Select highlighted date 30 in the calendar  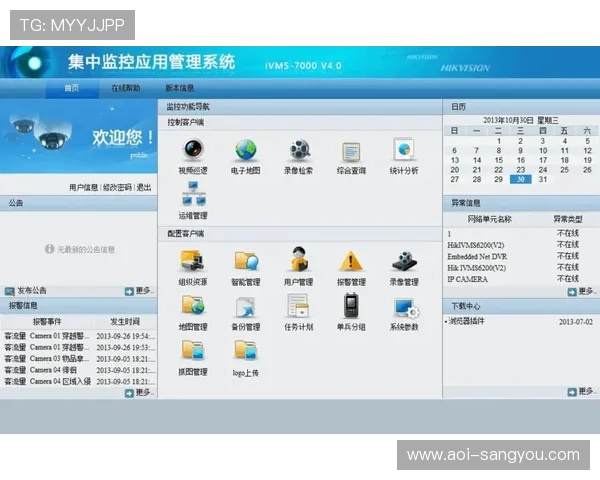click(x=520, y=179)
